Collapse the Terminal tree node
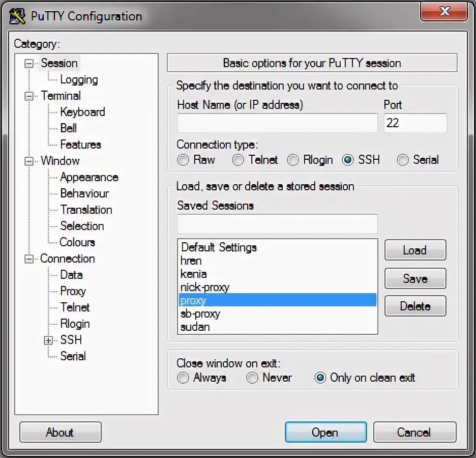Image resolution: width=476 pixels, height=458 pixels. (x=29, y=96)
